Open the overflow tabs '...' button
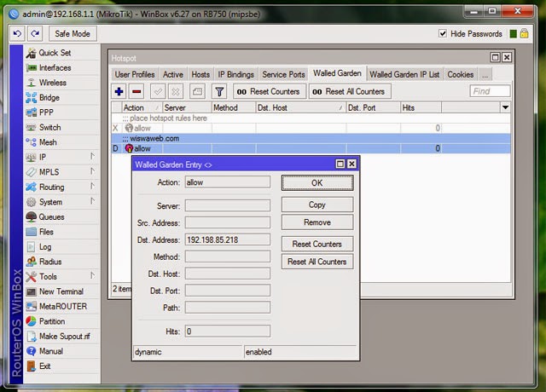Image resolution: width=546 pixels, height=392 pixels. pos(485,75)
